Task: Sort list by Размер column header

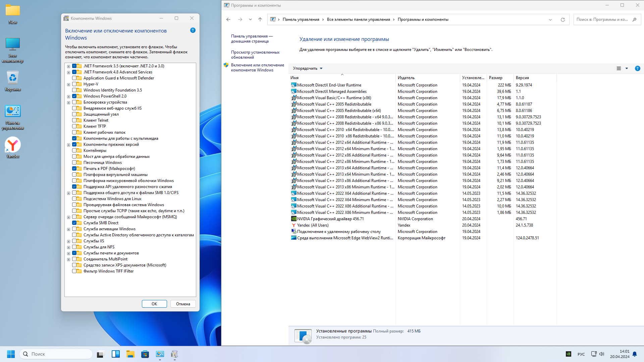Action: pos(495,78)
